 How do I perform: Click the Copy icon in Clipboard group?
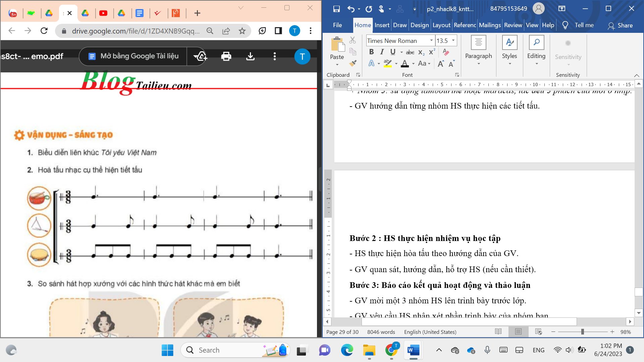tap(353, 52)
